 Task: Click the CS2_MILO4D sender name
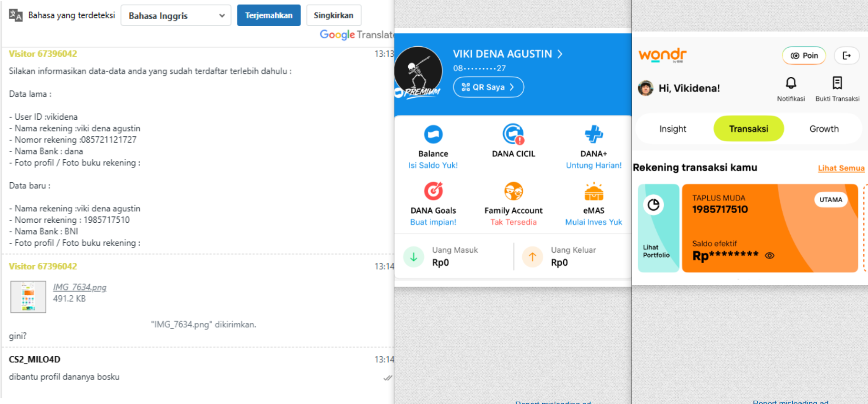[x=34, y=359]
